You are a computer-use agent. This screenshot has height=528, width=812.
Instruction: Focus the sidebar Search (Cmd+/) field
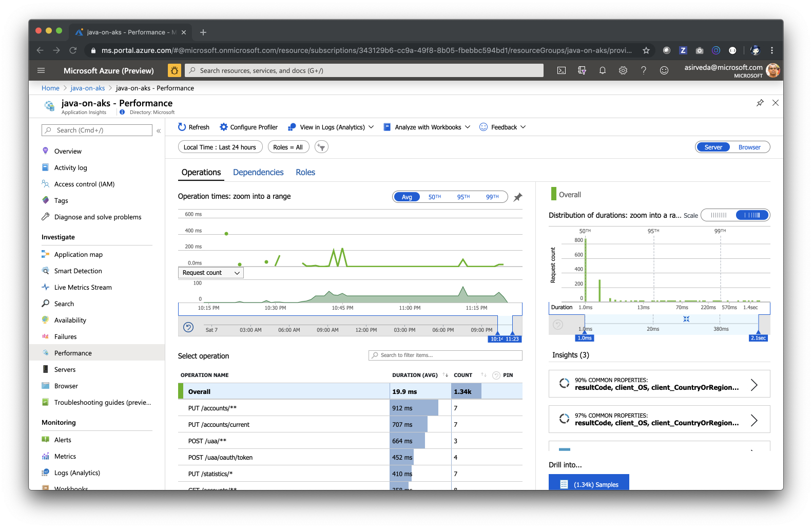click(97, 130)
